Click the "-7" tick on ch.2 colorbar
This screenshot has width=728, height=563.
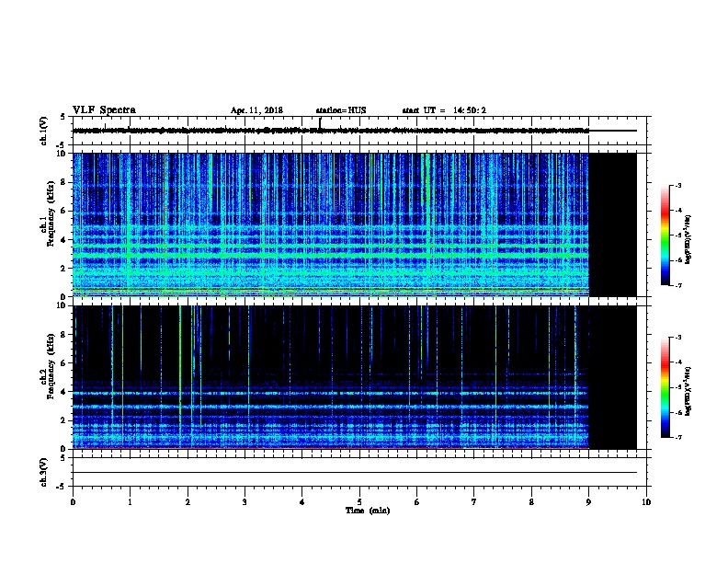point(677,437)
